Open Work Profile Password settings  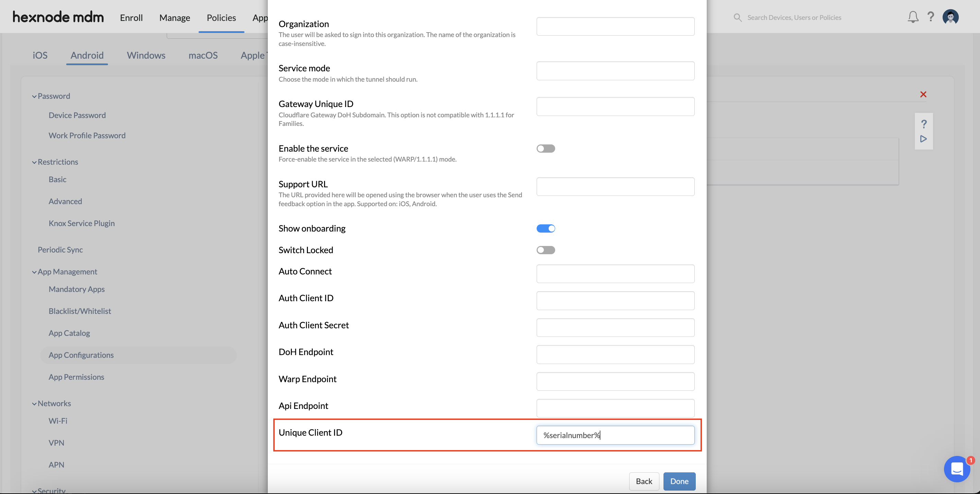pyautogui.click(x=87, y=136)
